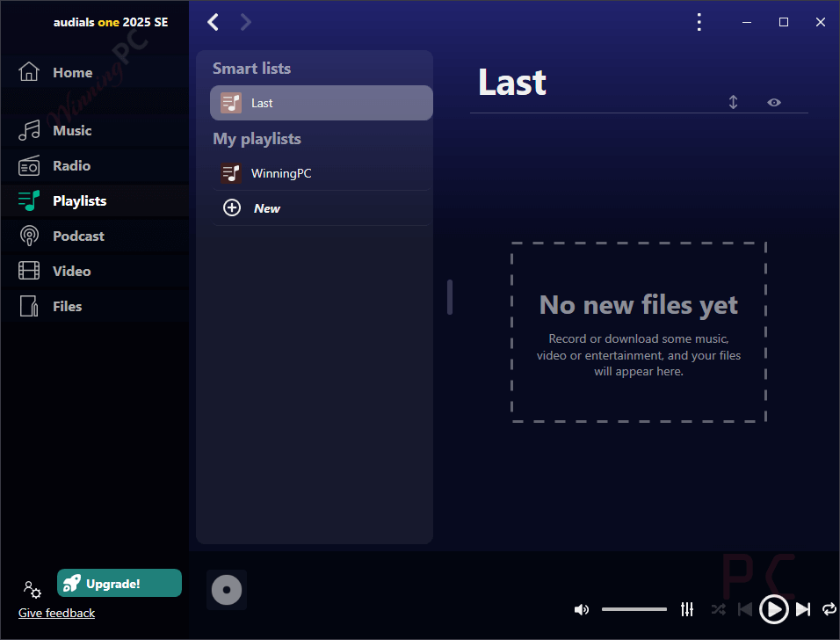Create a New playlist
Screen dimensions: 840x640
pos(322,208)
